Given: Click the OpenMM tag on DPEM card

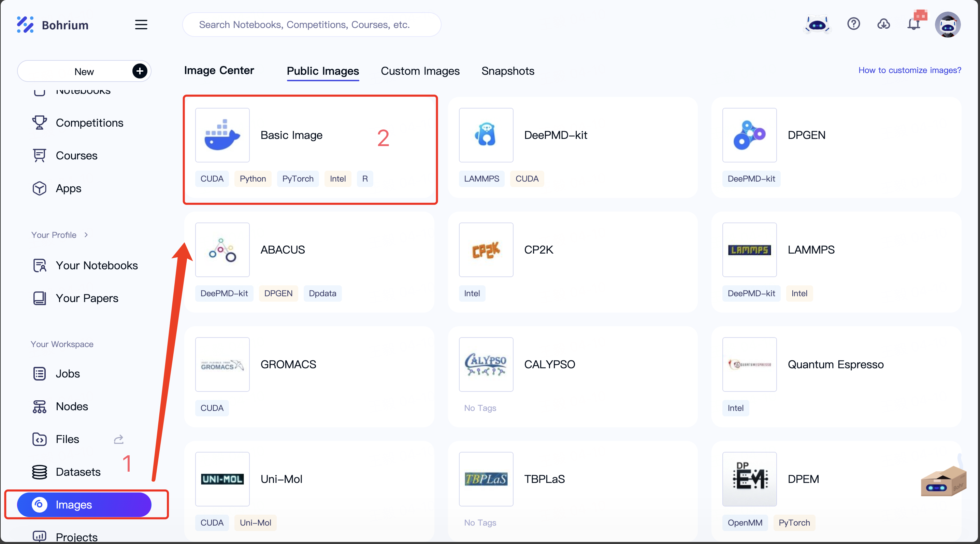Looking at the screenshot, I should click(x=745, y=523).
